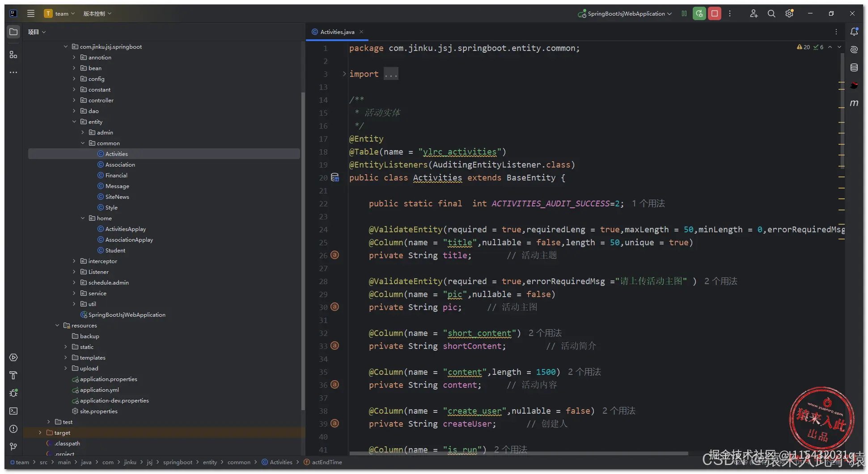Open IDE settings gear

789,13
